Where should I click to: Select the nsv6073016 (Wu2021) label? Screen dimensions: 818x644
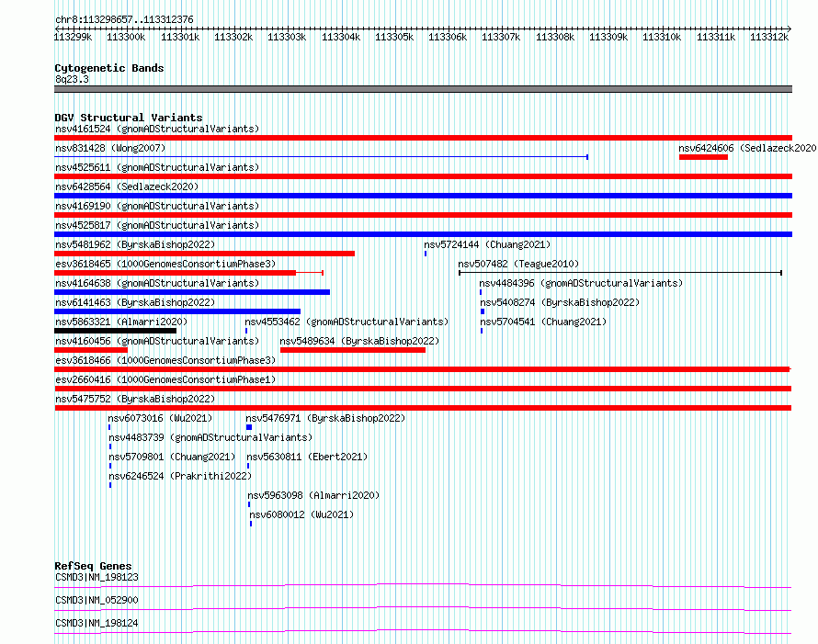(160, 418)
